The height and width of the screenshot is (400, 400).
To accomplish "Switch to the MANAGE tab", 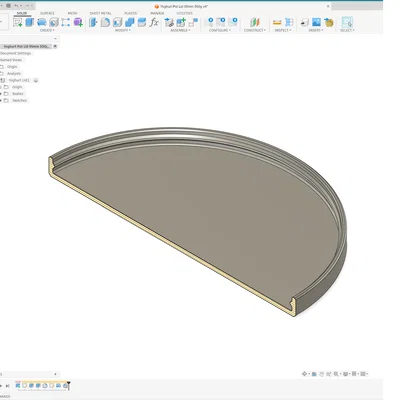I will pos(157,13).
